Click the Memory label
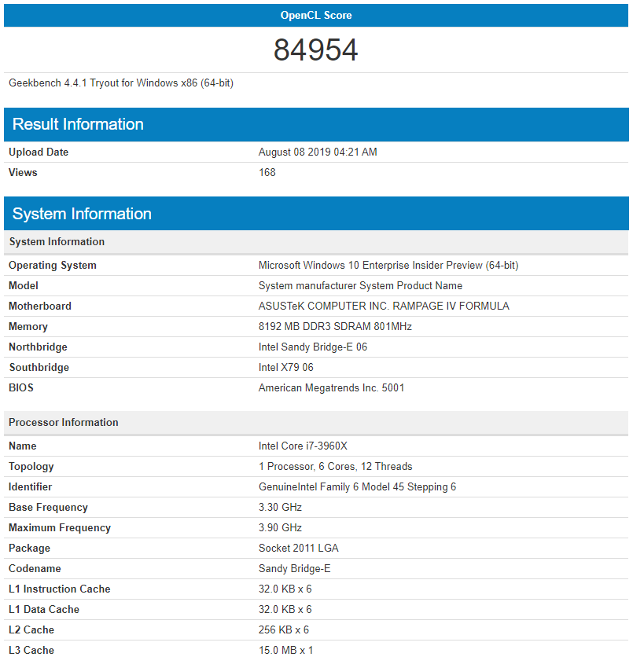Image resolution: width=644 pixels, height=657 pixels. 28,327
